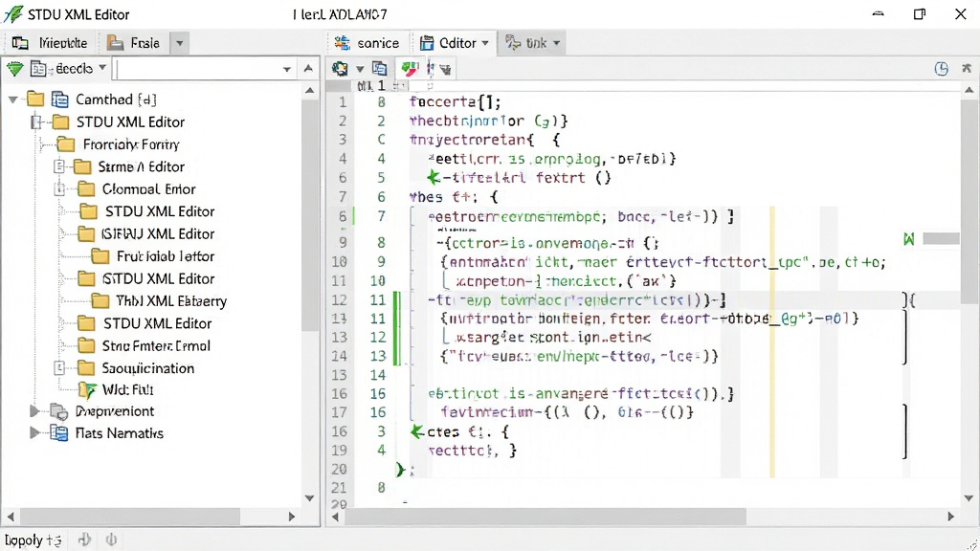The height and width of the screenshot is (551, 980).
Task: Click the first icon after "Lopoly" in the status bar
Action: click(84, 540)
